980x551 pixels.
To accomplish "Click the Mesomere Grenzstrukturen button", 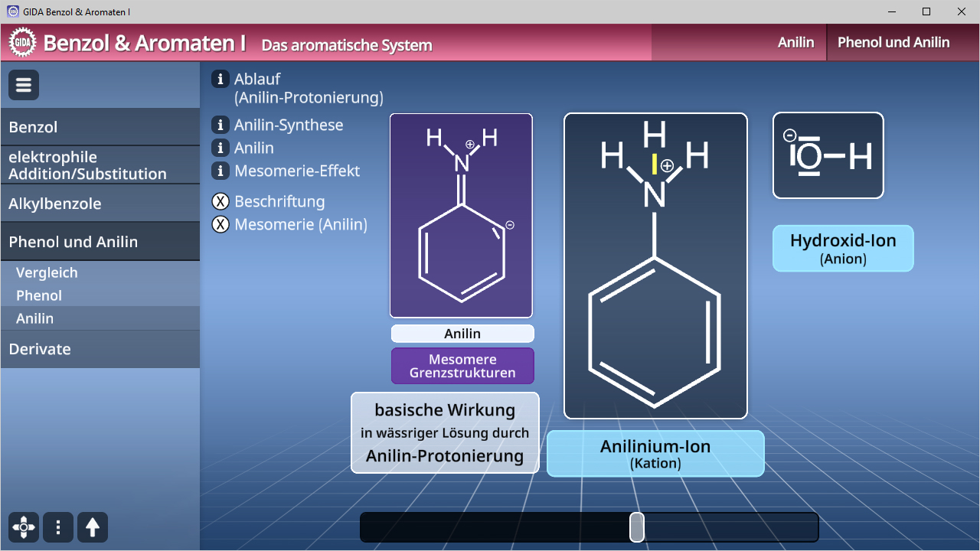I will 462,366.
